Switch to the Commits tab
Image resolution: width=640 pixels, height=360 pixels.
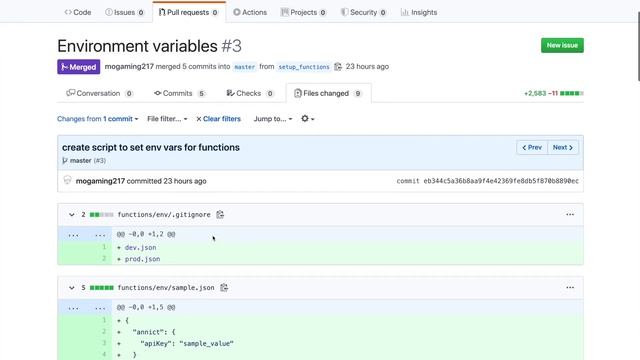[180, 93]
